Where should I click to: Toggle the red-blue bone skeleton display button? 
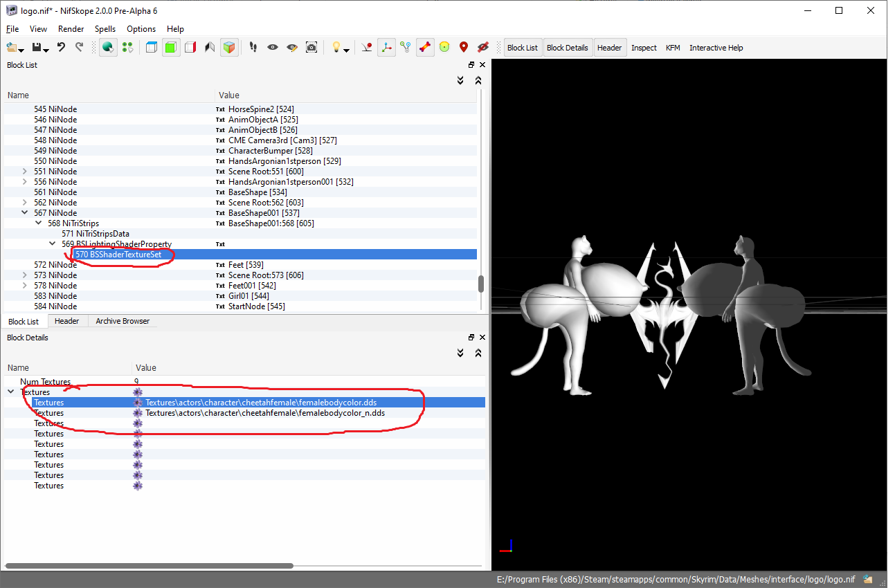click(x=425, y=48)
